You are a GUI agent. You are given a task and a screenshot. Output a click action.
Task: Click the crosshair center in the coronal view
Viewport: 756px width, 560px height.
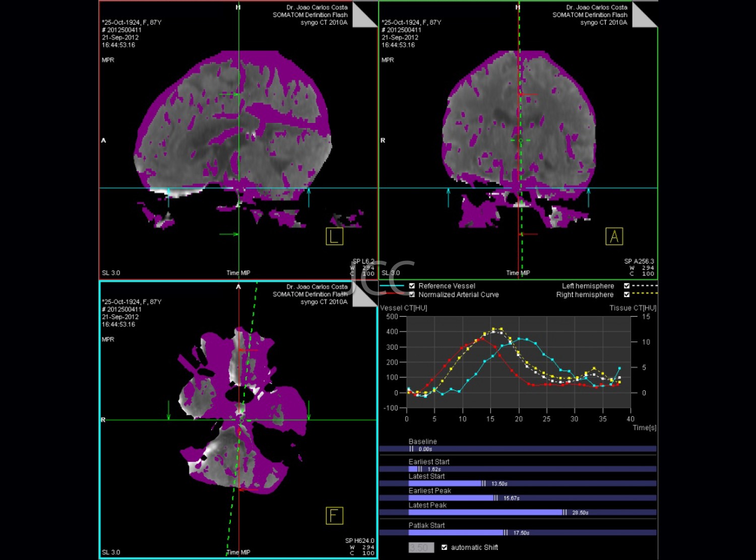520,141
